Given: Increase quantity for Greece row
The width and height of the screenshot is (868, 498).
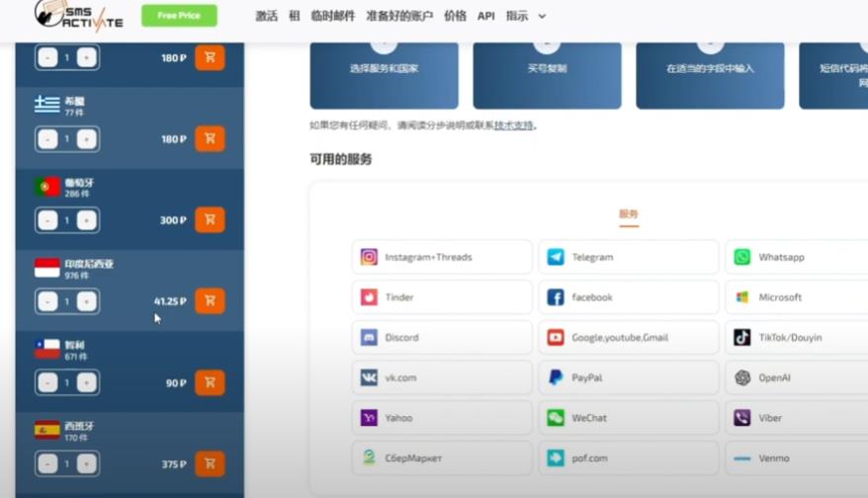Looking at the screenshot, I should click(x=86, y=139).
